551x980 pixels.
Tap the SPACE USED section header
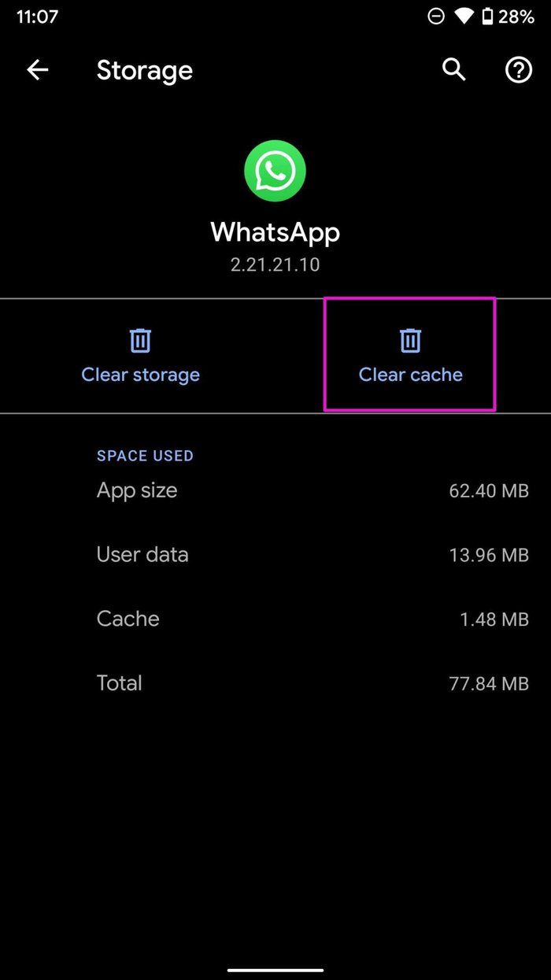coord(145,456)
